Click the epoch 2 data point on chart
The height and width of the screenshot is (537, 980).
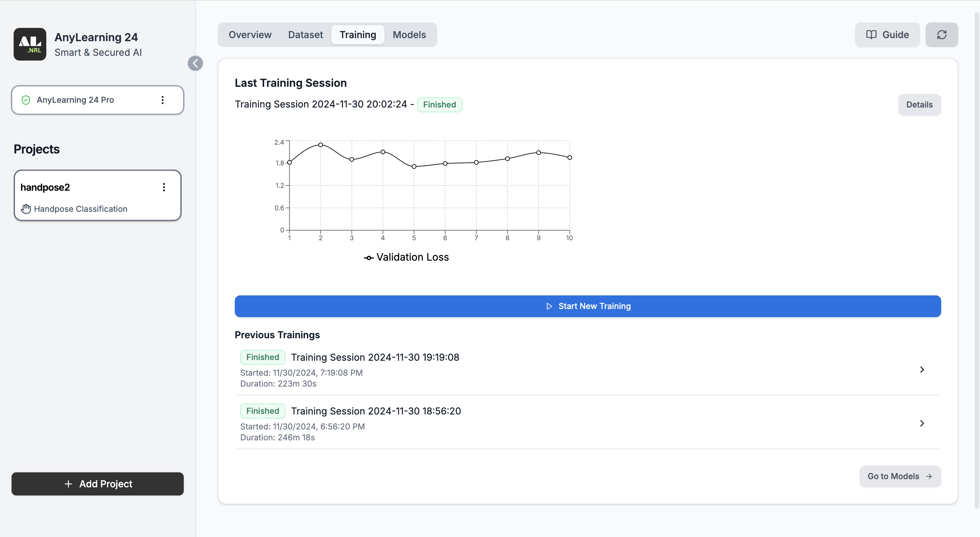320,145
